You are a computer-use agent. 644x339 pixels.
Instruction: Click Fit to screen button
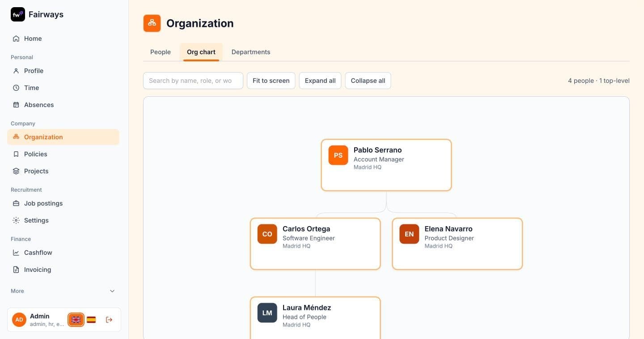(x=271, y=81)
